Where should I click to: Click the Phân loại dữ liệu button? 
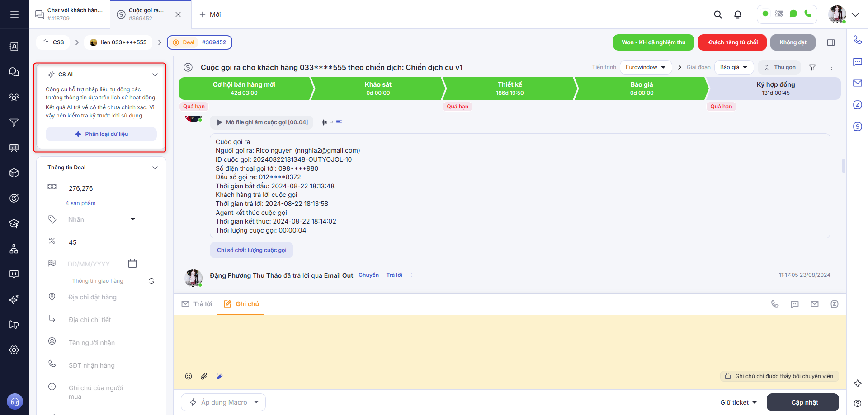101,134
